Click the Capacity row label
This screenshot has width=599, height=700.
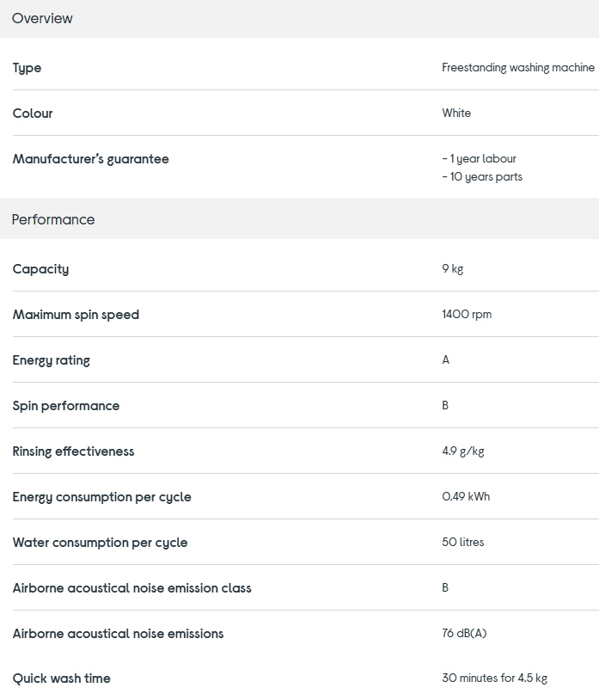pos(40,269)
